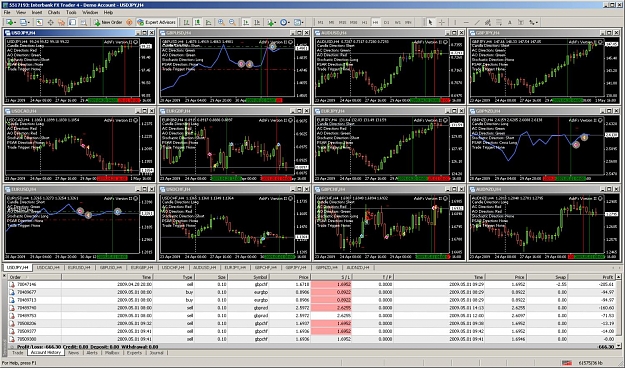The height and width of the screenshot is (368, 625).
Task: Click the New Order button
Action: point(108,22)
